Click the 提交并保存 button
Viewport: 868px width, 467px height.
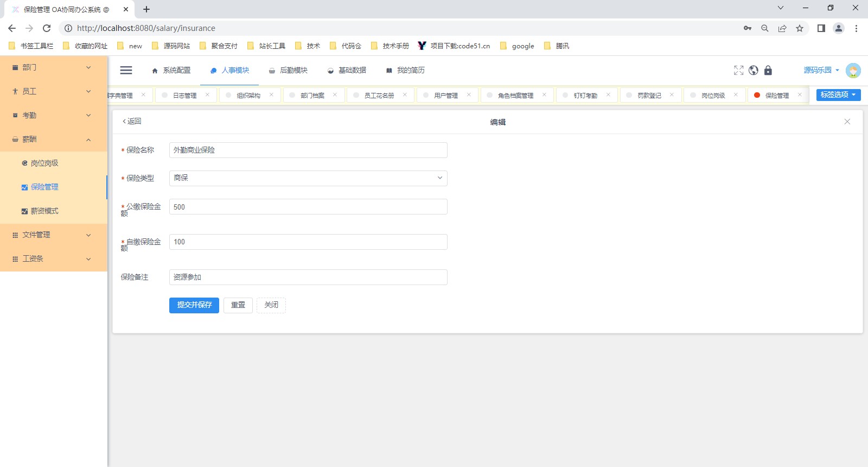point(194,305)
